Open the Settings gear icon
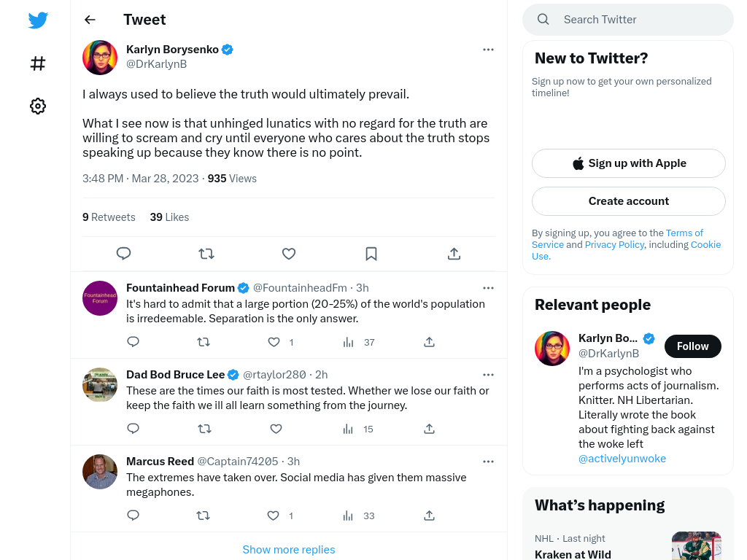 click(x=38, y=106)
